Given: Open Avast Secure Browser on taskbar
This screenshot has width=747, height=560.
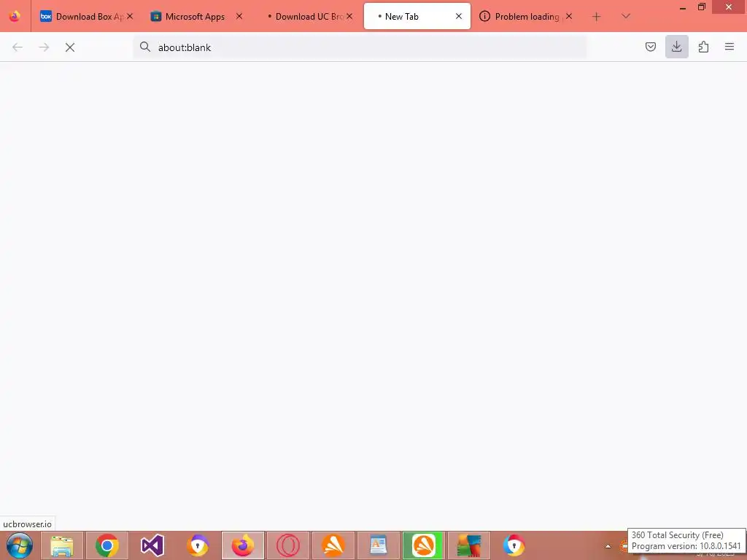Looking at the screenshot, I should coord(198,545).
